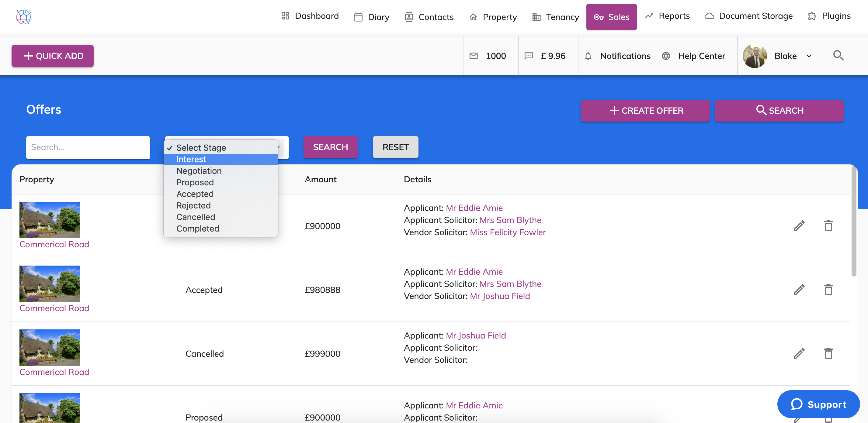This screenshot has width=868, height=423.
Task: Edit the £980888 Accepted offer
Action: pos(799,290)
